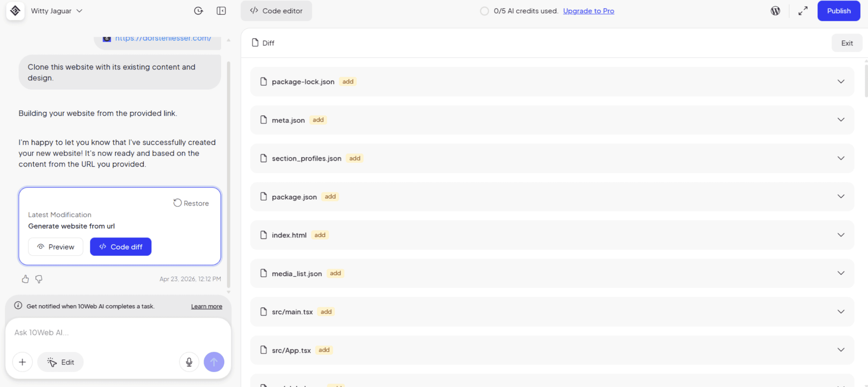
Task: Open the Upgrade to Pro link
Action: [x=588, y=11]
